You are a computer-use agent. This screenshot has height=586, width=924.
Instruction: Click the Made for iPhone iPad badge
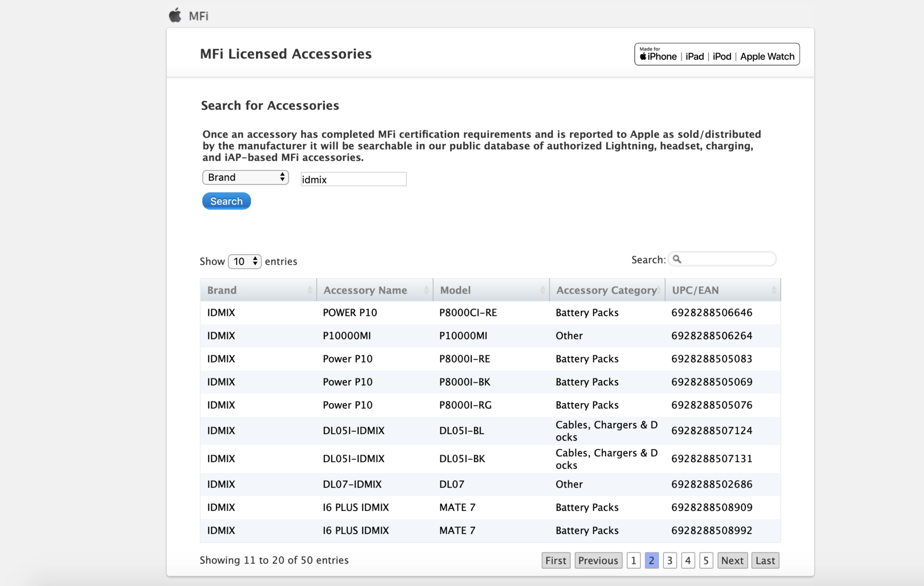point(717,54)
